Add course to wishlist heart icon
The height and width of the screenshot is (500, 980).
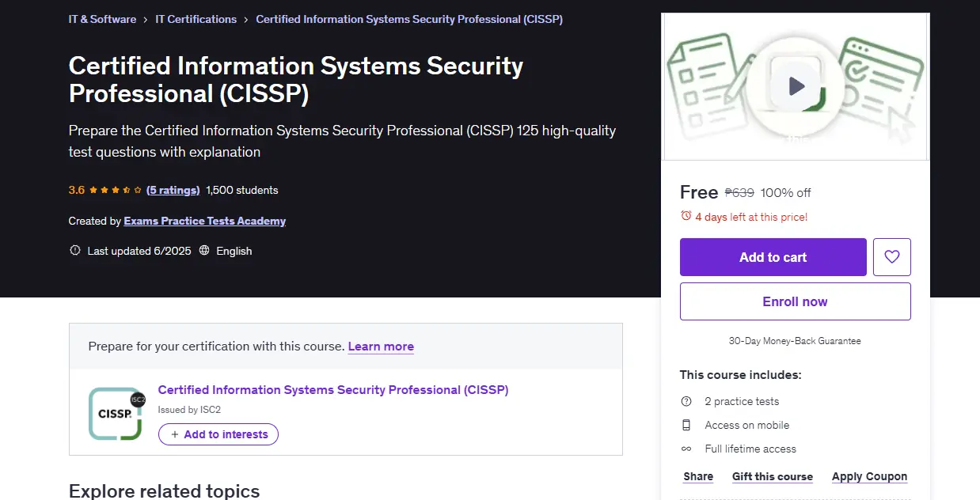click(892, 257)
